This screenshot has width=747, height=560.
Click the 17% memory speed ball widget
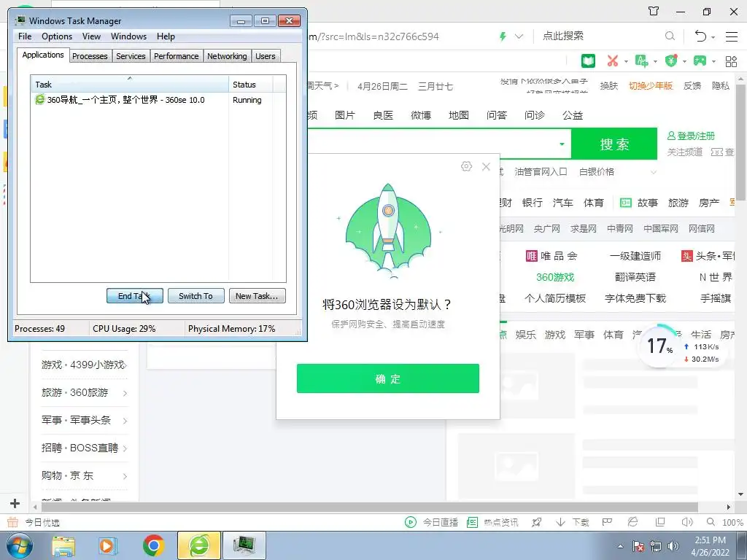pos(659,346)
